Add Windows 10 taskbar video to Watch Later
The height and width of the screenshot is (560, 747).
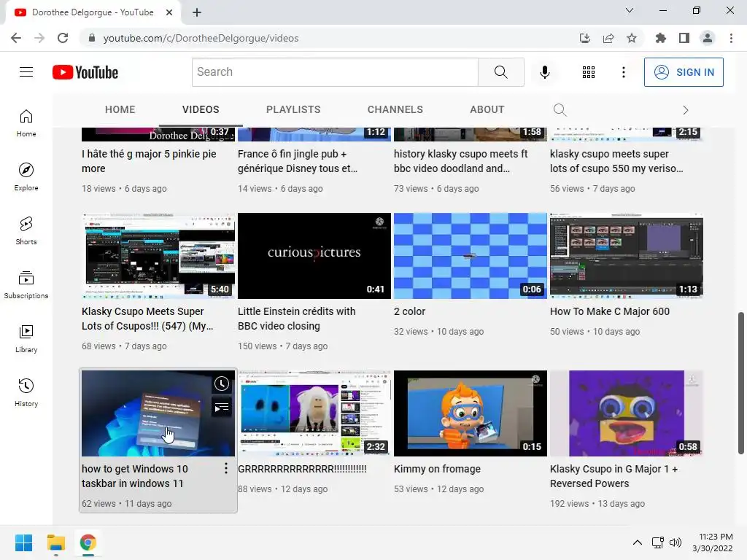point(222,384)
